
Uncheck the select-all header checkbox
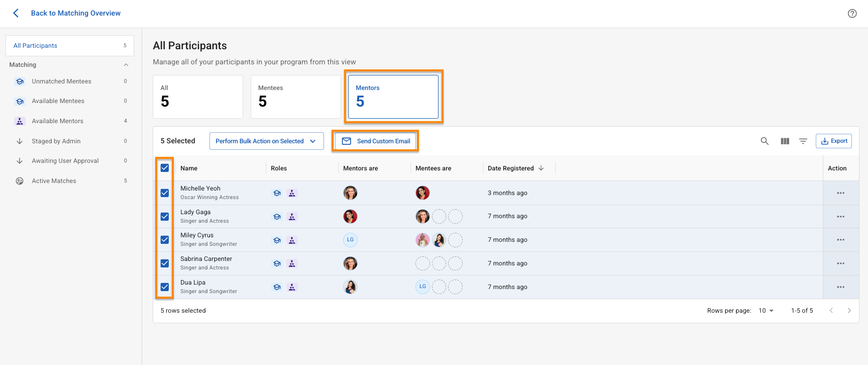pyautogui.click(x=165, y=168)
